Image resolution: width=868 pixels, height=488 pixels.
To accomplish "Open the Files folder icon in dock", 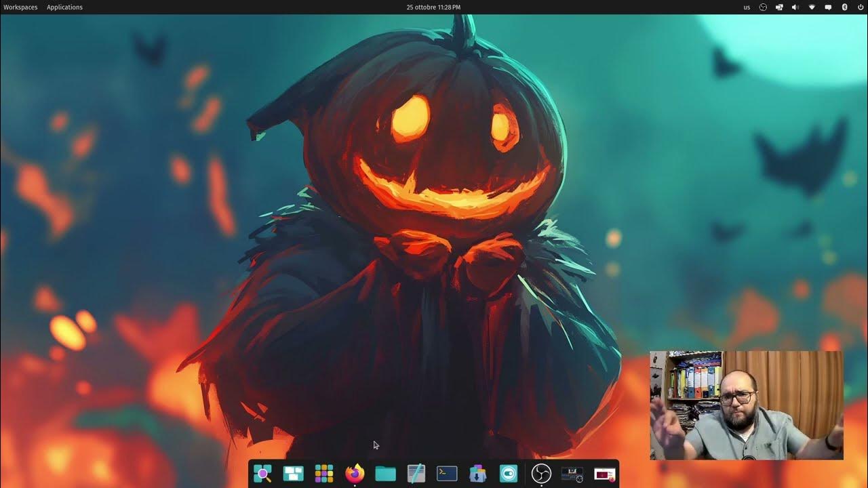I will pos(385,473).
